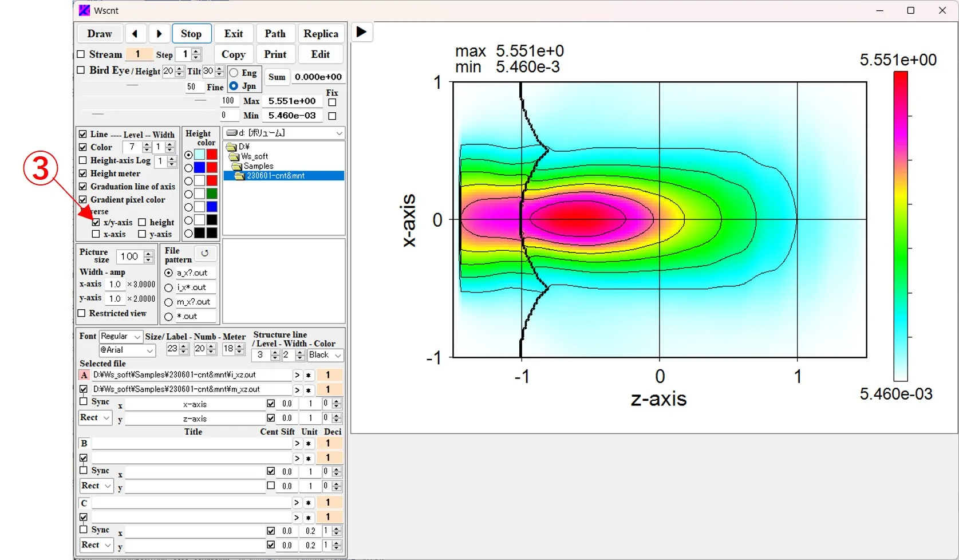Select the *.out file pattern radio
The height and width of the screenshot is (560, 959).
pos(169,317)
